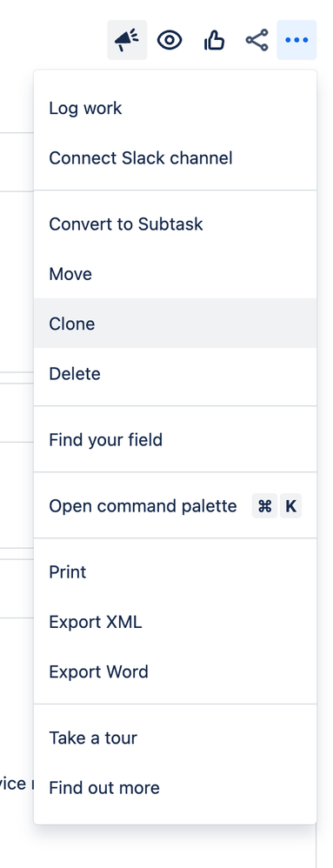The height and width of the screenshot is (868, 333).
Task: Open the Find out more link
Action: tap(175, 787)
